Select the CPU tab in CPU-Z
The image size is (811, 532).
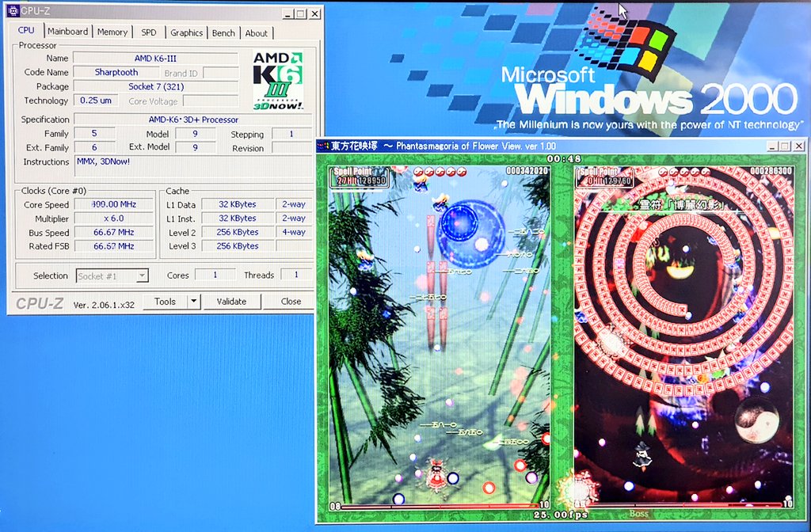(x=26, y=30)
